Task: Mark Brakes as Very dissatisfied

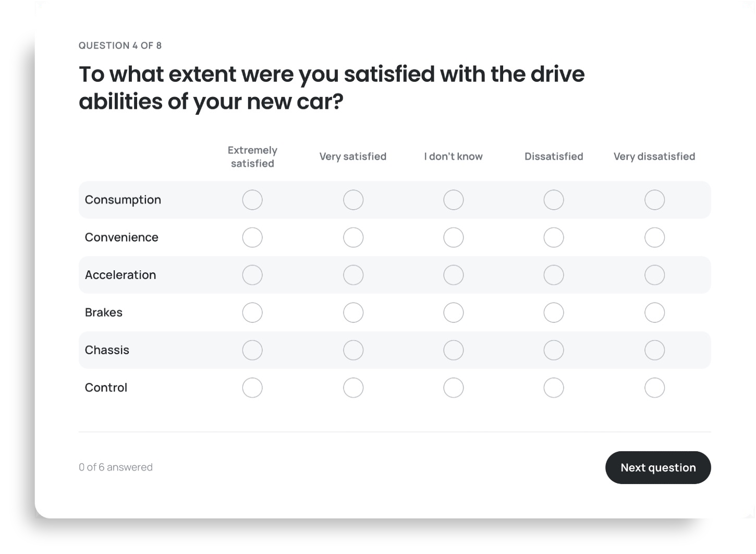Action: tap(654, 312)
